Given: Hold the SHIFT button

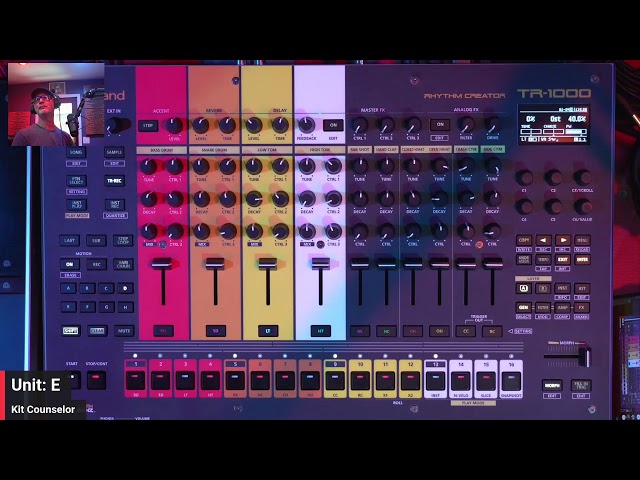Looking at the screenshot, I should [70, 331].
